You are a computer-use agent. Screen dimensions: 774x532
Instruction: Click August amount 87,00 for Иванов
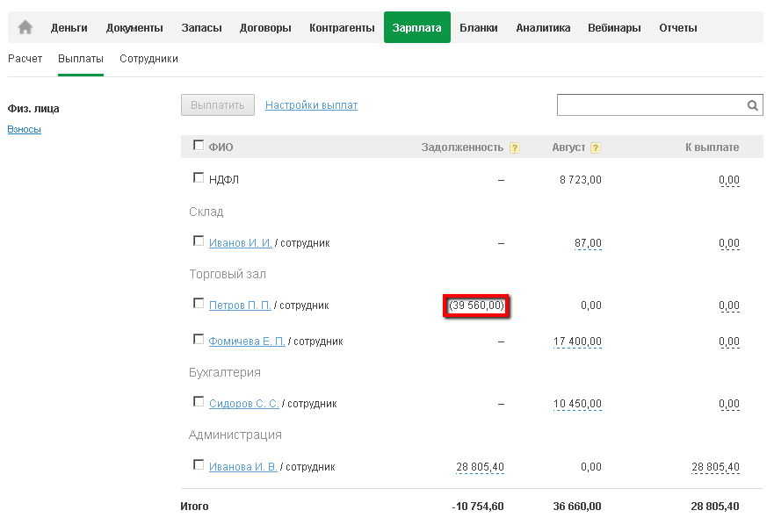588,243
